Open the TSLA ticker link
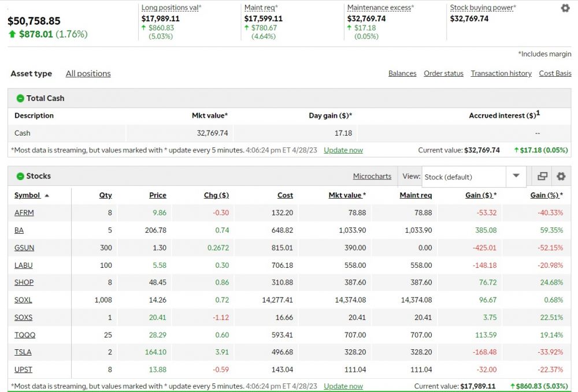Viewport: 578px width, 392px height. point(23,352)
